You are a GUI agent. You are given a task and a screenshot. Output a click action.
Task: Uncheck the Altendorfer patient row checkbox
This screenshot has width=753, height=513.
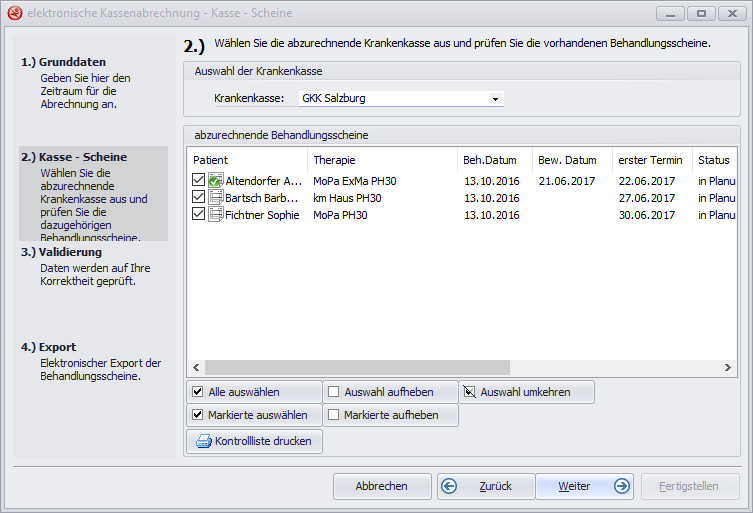(x=198, y=181)
